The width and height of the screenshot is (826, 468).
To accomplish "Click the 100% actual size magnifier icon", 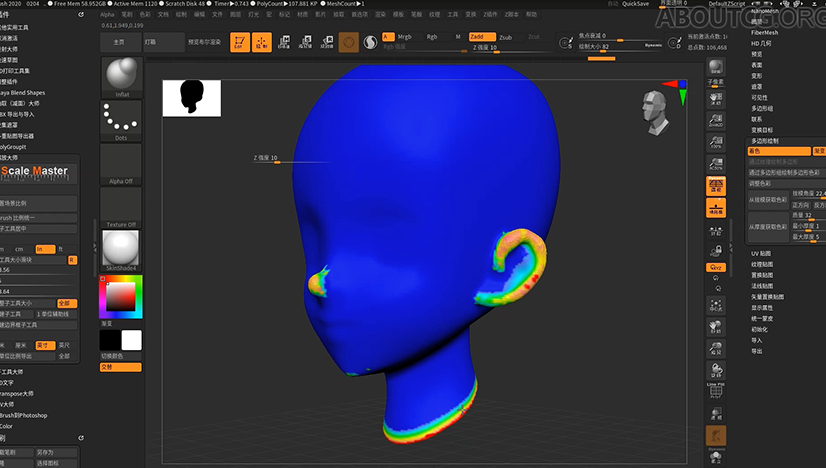I will click(x=716, y=142).
